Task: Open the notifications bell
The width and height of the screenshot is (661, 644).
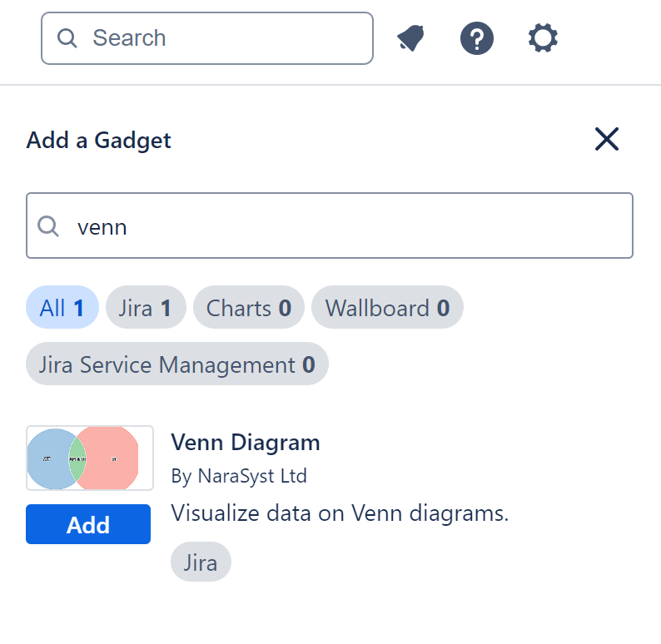Action: coord(410,38)
